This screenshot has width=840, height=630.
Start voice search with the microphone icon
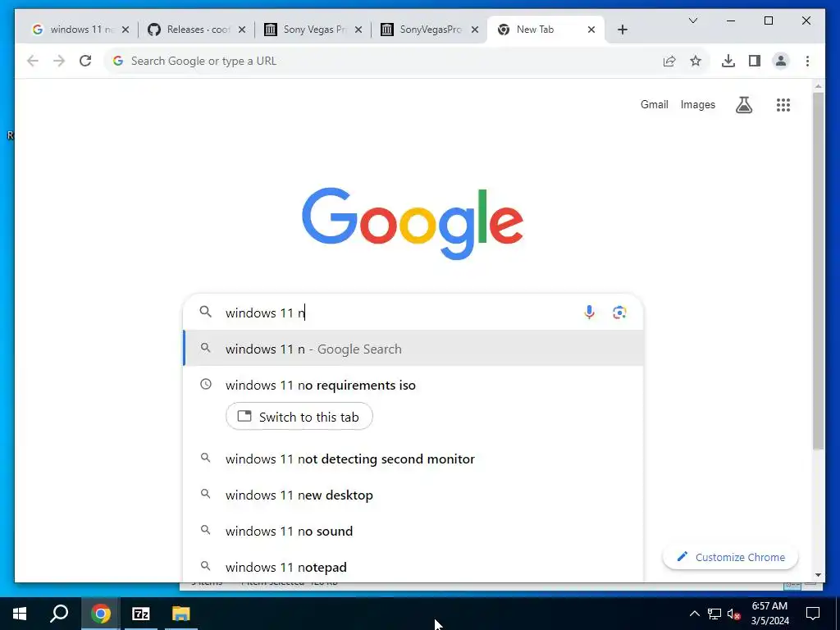pyautogui.click(x=589, y=313)
